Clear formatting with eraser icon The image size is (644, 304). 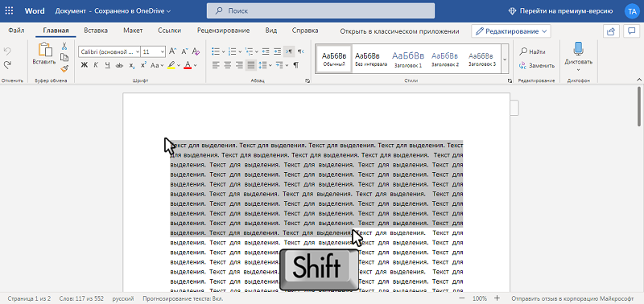point(196,51)
